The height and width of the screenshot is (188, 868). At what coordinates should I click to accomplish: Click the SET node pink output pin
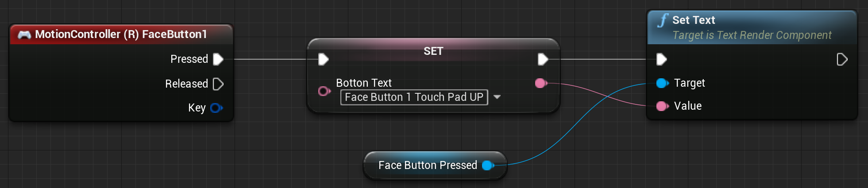click(x=541, y=83)
